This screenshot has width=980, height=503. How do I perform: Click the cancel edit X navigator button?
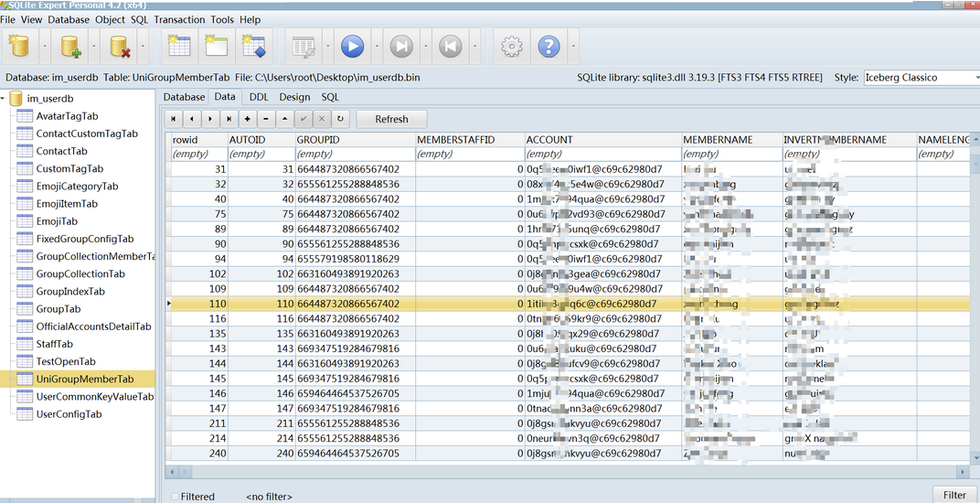click(x=322, y=119)
